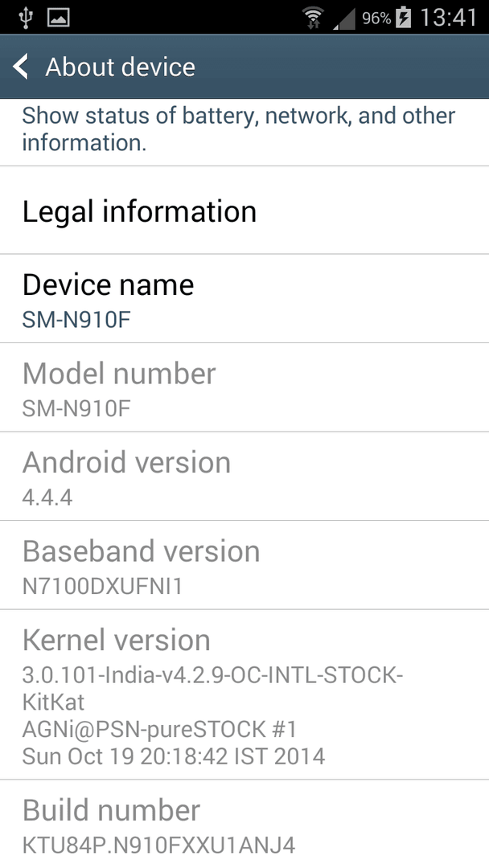This screenshot has height=868, width=489.
Task: Tap the mobile signal strength icon
Action: click(344, 18)
